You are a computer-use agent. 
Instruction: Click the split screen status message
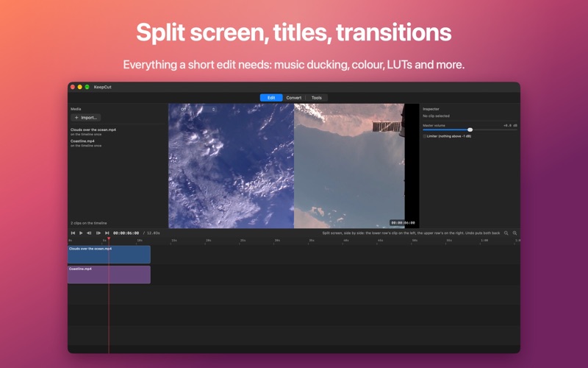click(x=411, y=233)
